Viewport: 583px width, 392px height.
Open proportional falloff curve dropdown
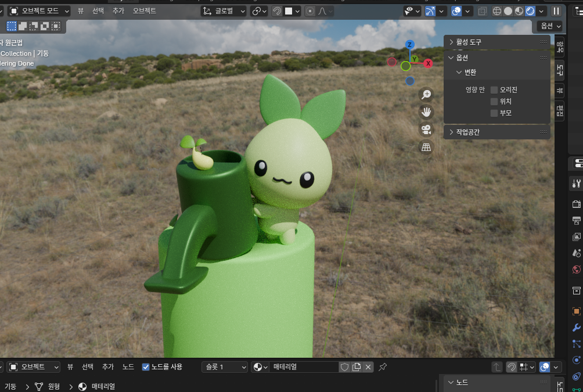click(x=325, y=11)
